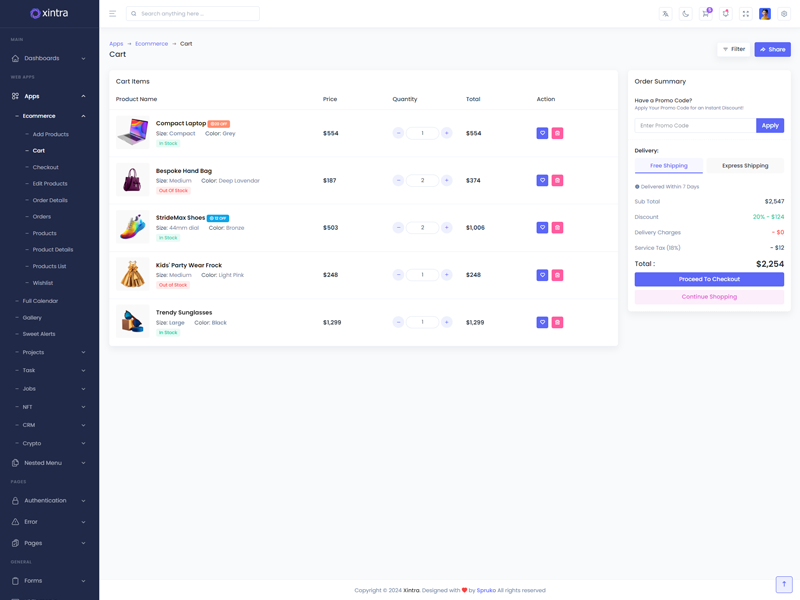Select Express Shipping delivery option

(x=745, y=165)
